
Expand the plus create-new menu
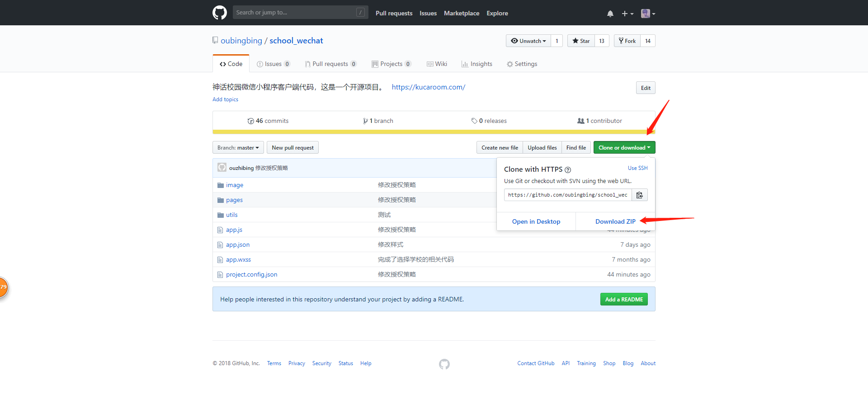627,14
